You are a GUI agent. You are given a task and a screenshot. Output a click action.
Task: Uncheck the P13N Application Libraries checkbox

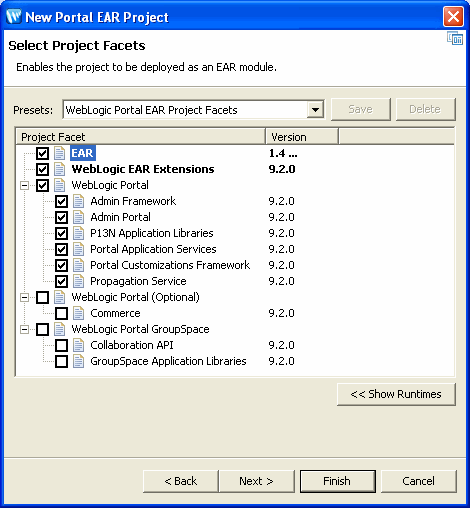click(61, 233)
